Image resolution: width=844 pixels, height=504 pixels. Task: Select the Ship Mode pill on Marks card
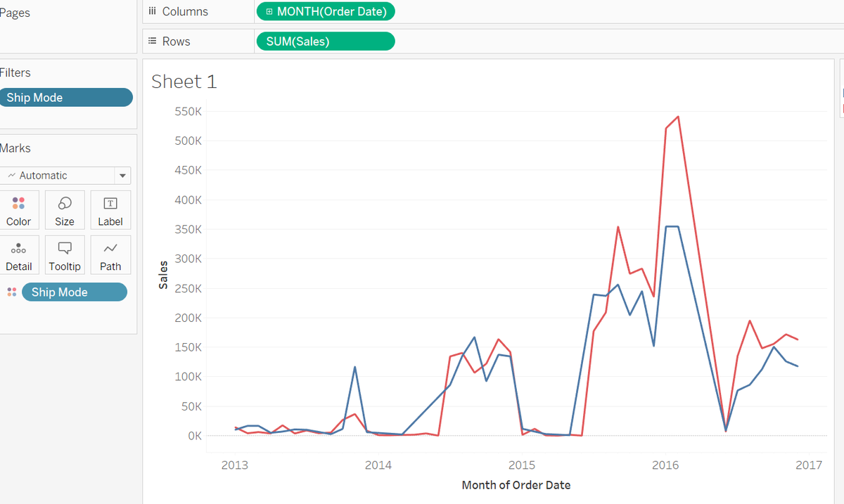75,292
